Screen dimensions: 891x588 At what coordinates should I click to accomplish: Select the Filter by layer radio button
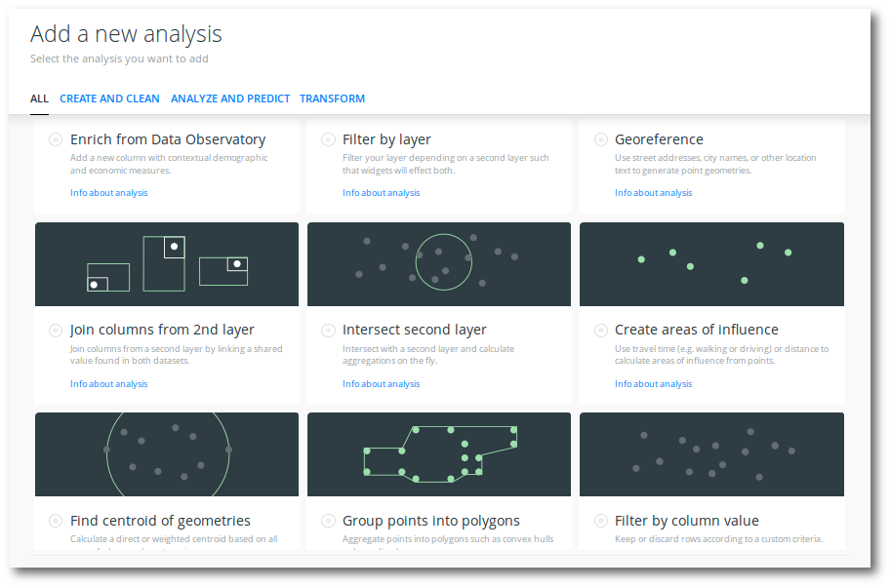click(x=328, y=140)
